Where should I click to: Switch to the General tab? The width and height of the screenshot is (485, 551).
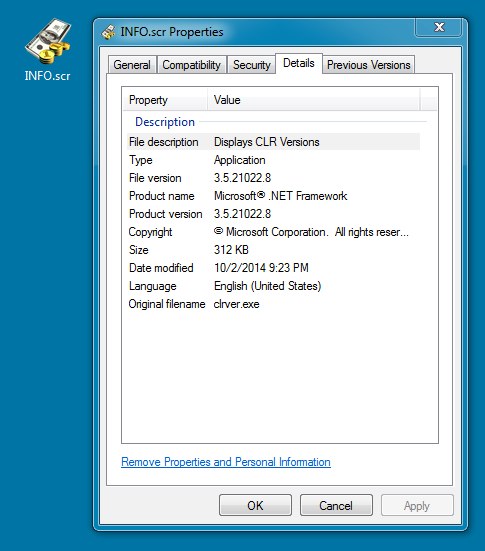[x=132, y=65]
